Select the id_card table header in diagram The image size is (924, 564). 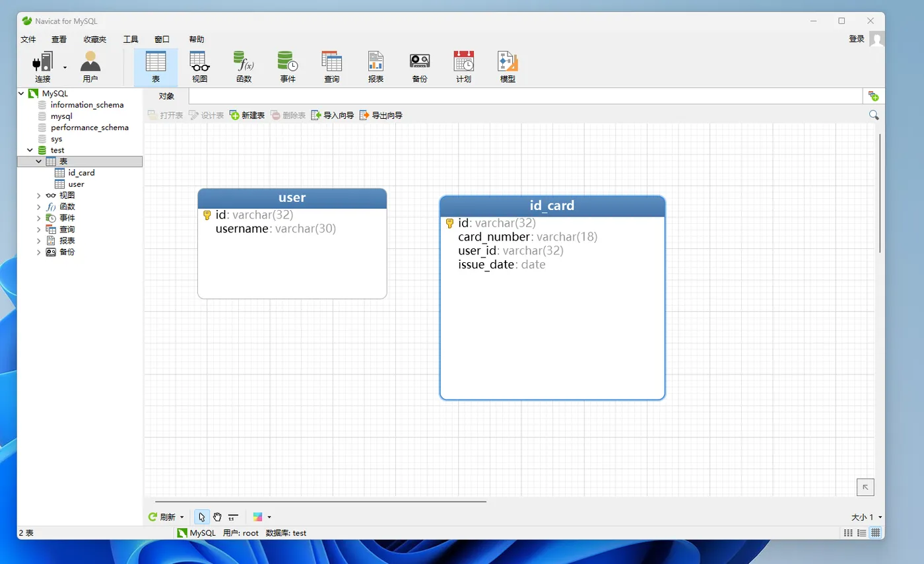tap(552, 206)
